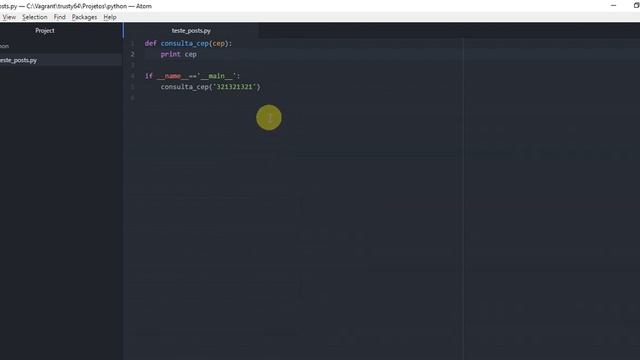Open the Selection menu
Viewport: 640px width, 360px height.
[35, 17]
